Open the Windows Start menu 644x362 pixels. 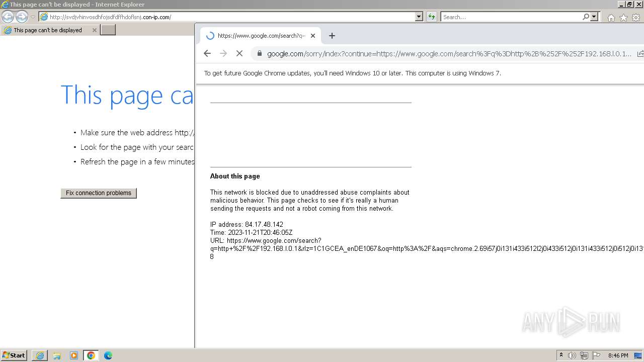point(14,355)
